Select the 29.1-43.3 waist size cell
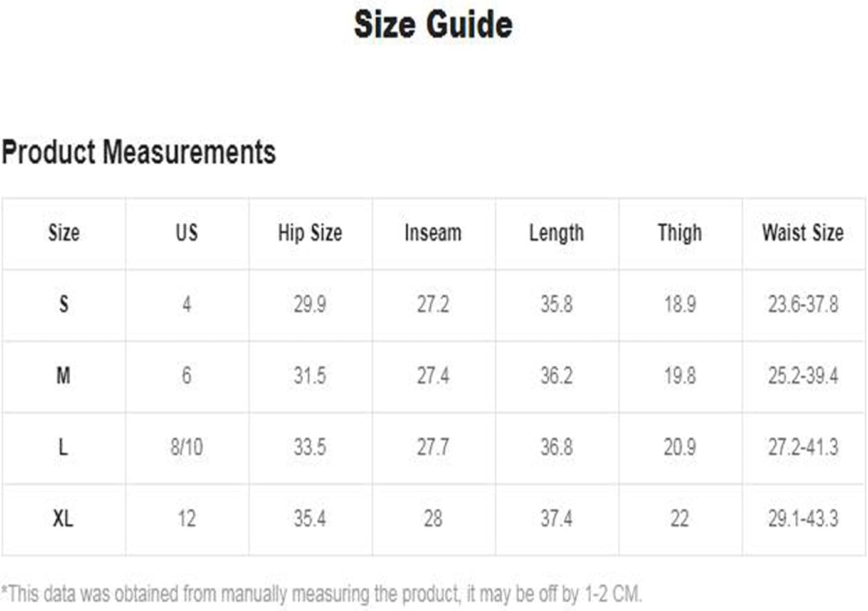Image resolution: width=868 pixels, height=611 pixels. (x=803, y=519)
